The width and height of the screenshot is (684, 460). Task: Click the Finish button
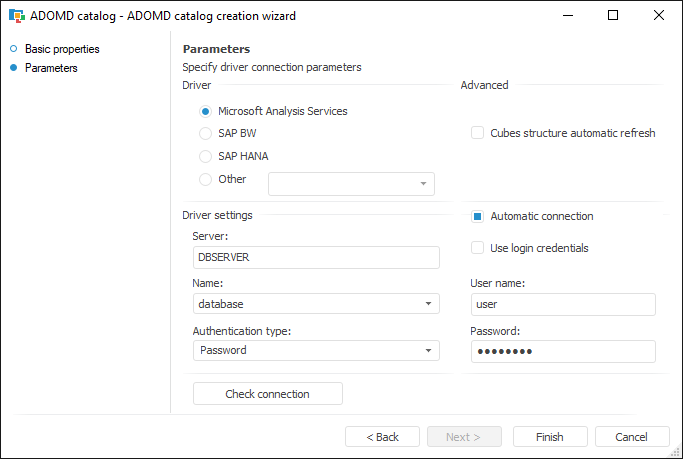(550, 437)
